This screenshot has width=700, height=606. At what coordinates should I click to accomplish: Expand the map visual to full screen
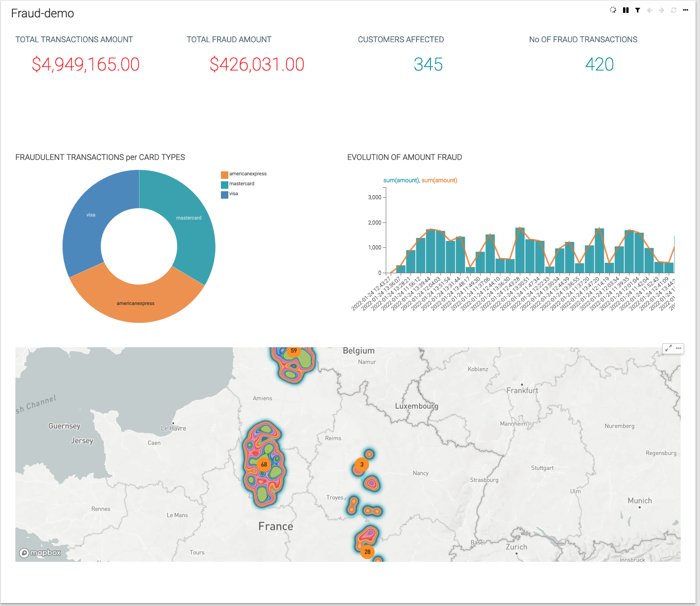coord(668,349)
